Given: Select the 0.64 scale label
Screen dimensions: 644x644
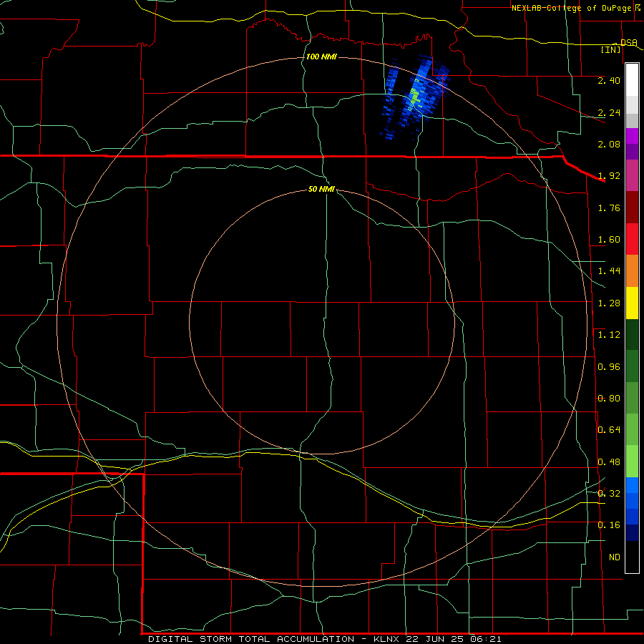Looking at the screenshot, I should (609, 430).
